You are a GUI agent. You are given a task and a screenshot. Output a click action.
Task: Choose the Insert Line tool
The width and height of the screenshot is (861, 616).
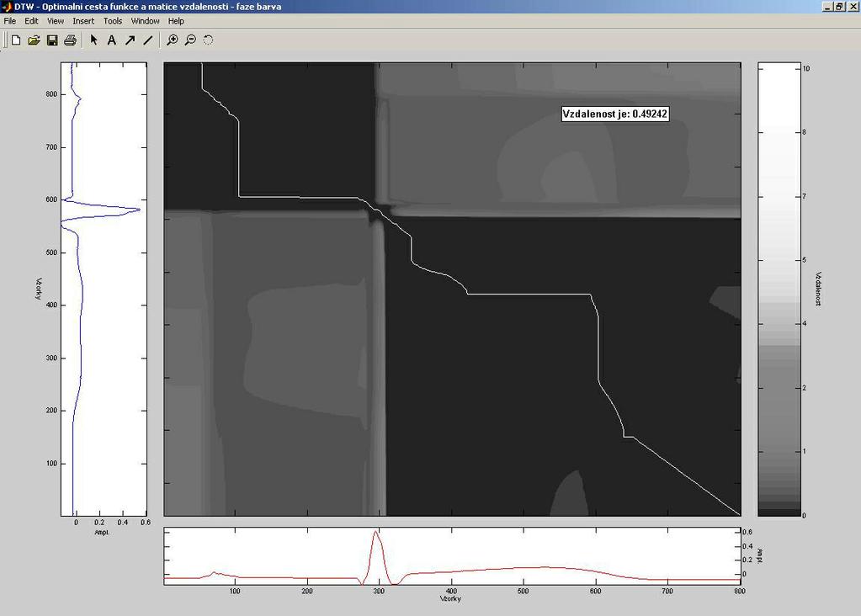tap(148, 40)
